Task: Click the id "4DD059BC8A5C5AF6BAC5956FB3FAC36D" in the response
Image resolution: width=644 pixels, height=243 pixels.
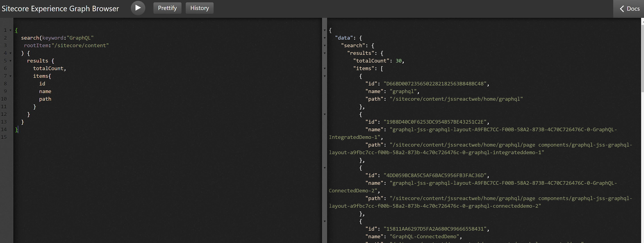Action: pos(435,175)
